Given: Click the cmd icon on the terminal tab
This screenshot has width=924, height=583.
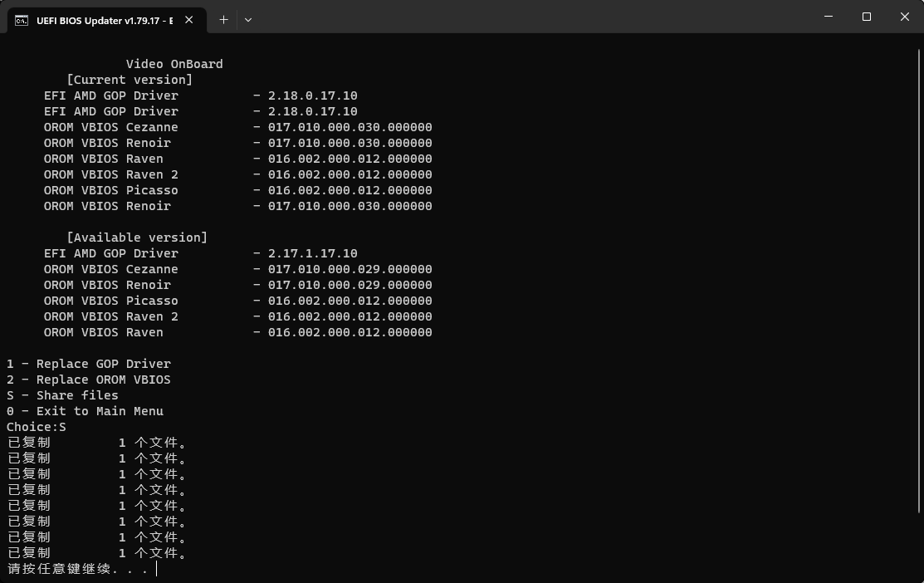Looking at the screenshot, I should tap(22, 19).
